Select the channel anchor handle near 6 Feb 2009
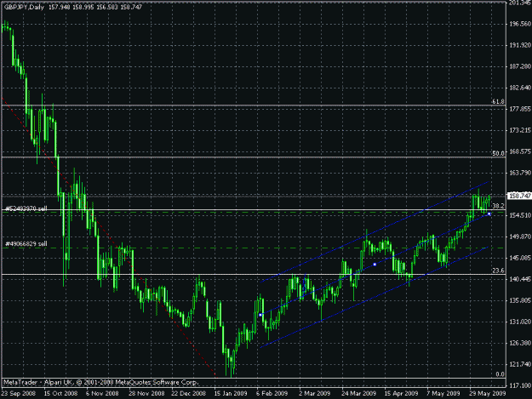 tap(260, 315)
